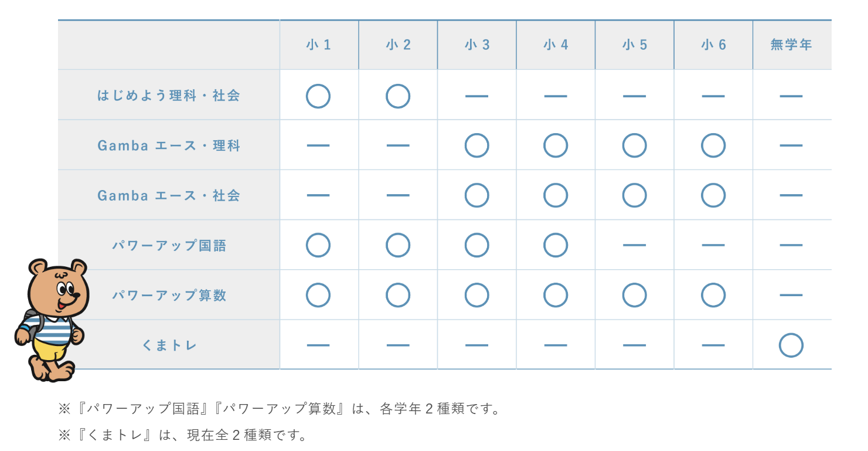Click the circle for はじめよう理科・社会 under 小1
This screenshot has height=451, width=868.
318,96
